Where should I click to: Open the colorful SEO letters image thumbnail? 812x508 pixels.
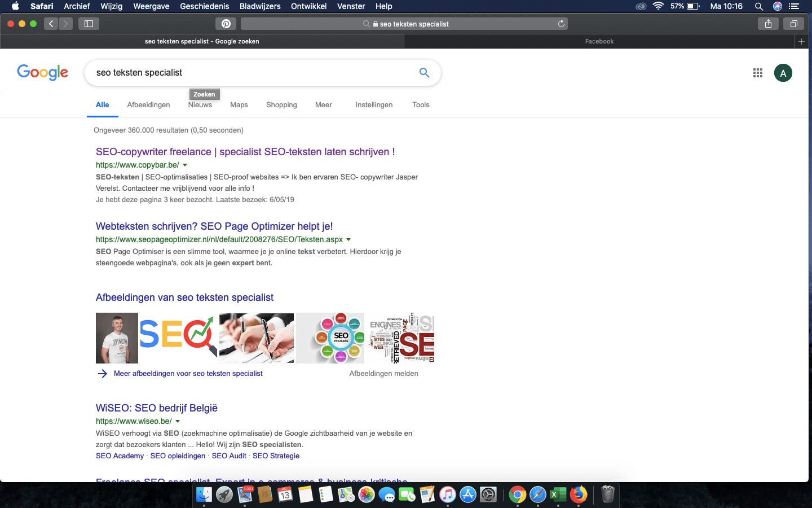[x=178, y=338]
